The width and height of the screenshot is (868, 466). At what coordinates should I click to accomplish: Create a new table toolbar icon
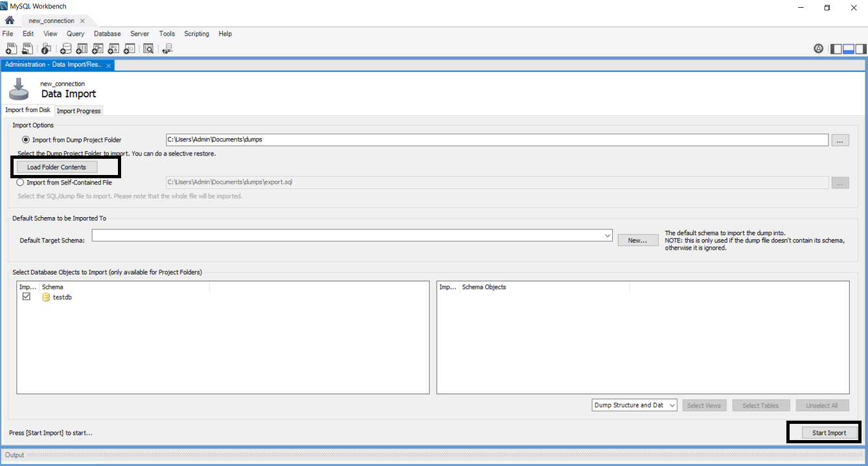(x=82, y=49)
